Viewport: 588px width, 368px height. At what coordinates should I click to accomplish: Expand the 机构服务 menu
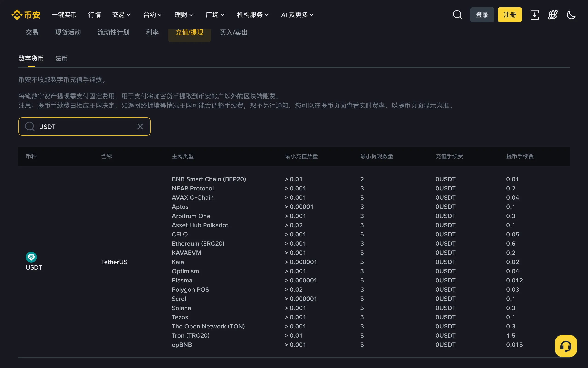point(253,15)
